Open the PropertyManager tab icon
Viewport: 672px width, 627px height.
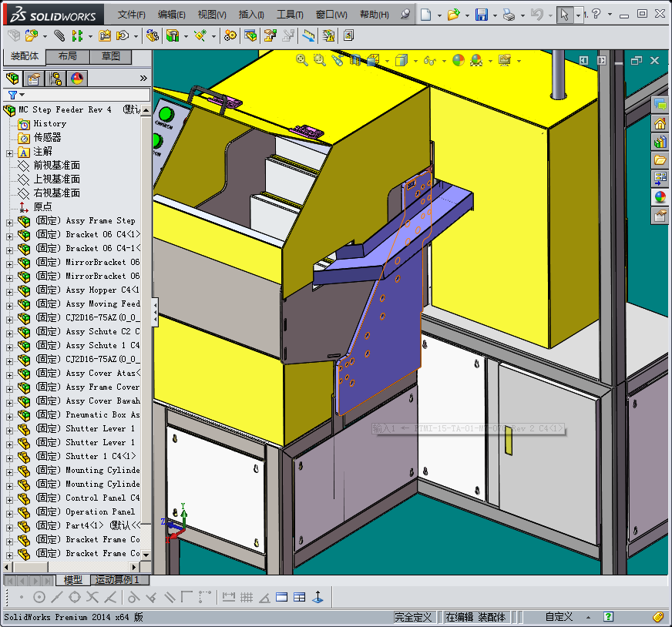coord(34,79)
